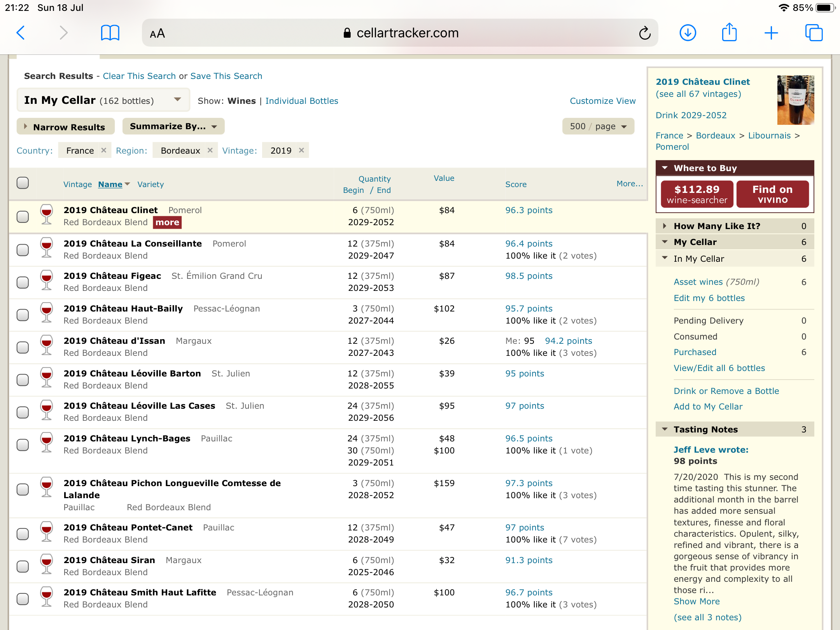Image resolution: width=840 pixels, height=630 pixels.
Task: Tap the Safari back arrow
Action: [x=21, y=33]
